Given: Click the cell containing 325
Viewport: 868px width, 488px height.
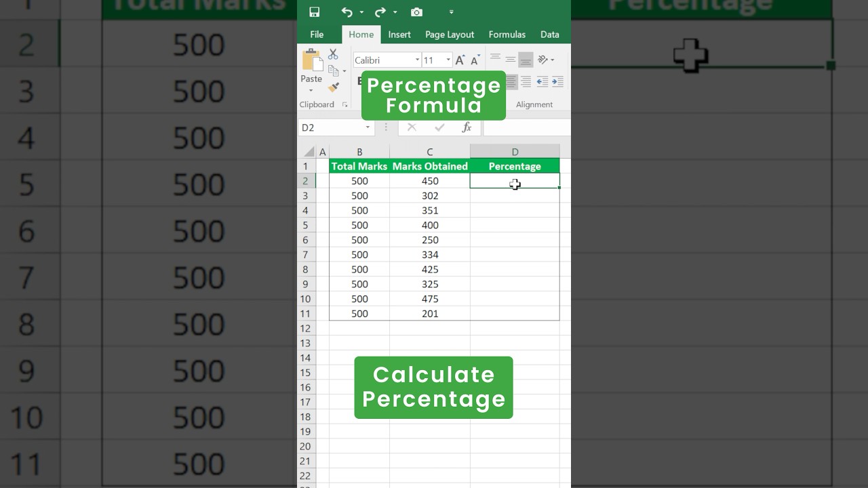Looking at the screenshot, I should point(430,284).
